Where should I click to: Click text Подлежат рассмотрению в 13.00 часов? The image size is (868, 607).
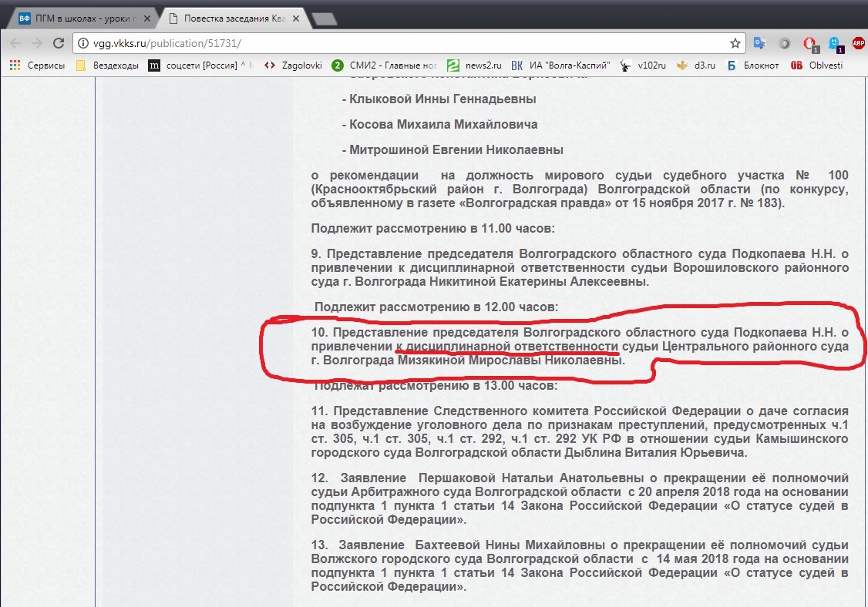point(436,386)
